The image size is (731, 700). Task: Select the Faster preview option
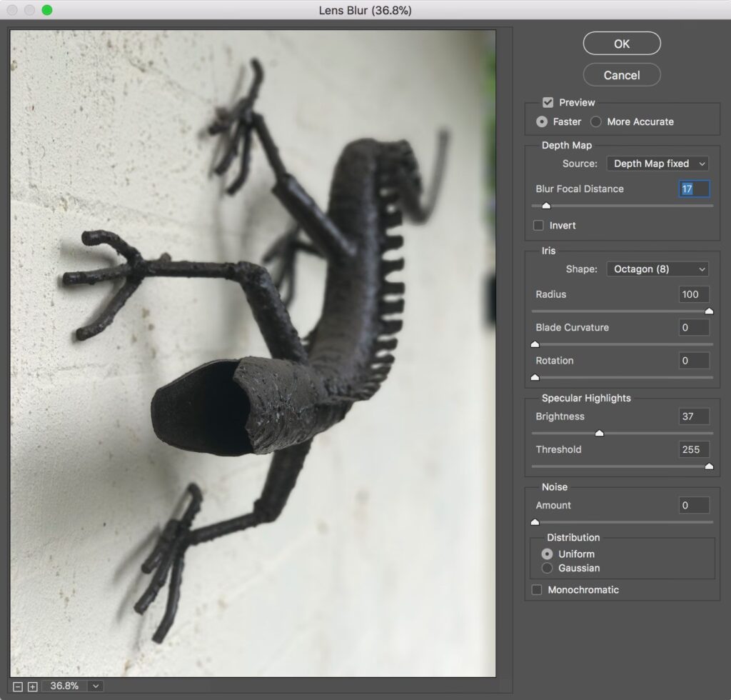pyautogui.click(x=543, y=122)
